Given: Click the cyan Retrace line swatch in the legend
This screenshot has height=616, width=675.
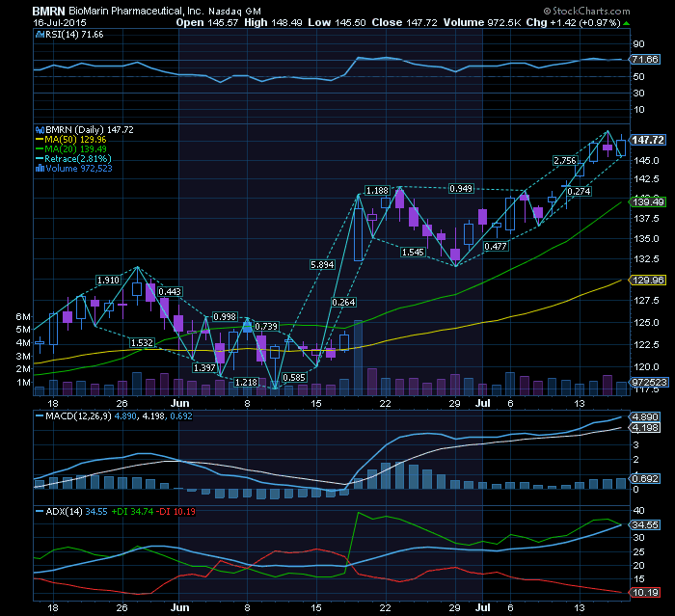Looking at the screenshot, I should (40, 159).
